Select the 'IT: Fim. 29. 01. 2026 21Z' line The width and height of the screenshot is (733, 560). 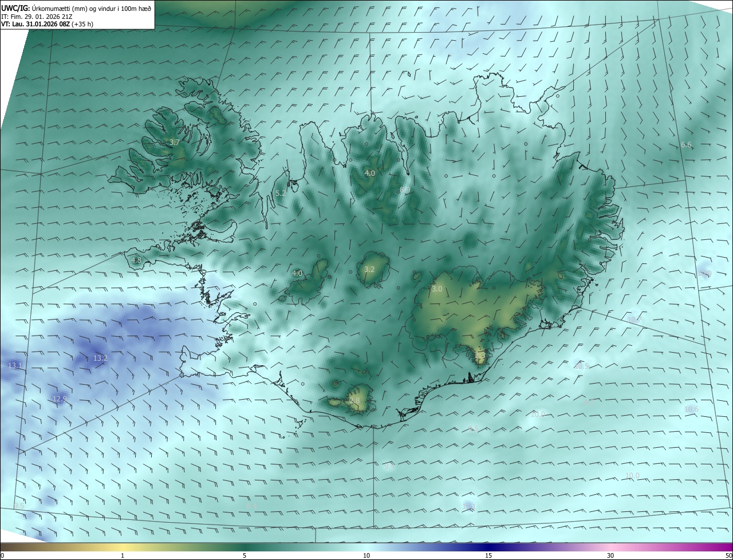pos(36,17)
